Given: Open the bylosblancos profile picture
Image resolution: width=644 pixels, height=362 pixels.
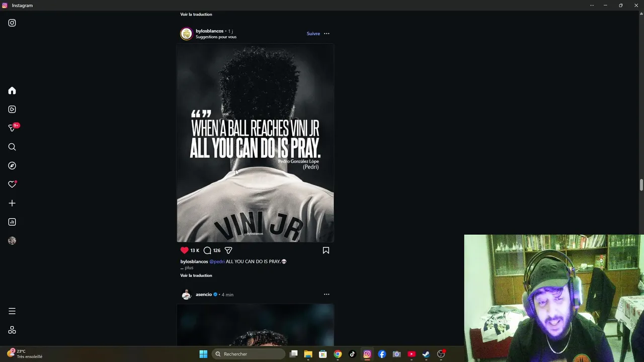Looking at the screenshot, I should pyautogui.click(x=187, y=34).
